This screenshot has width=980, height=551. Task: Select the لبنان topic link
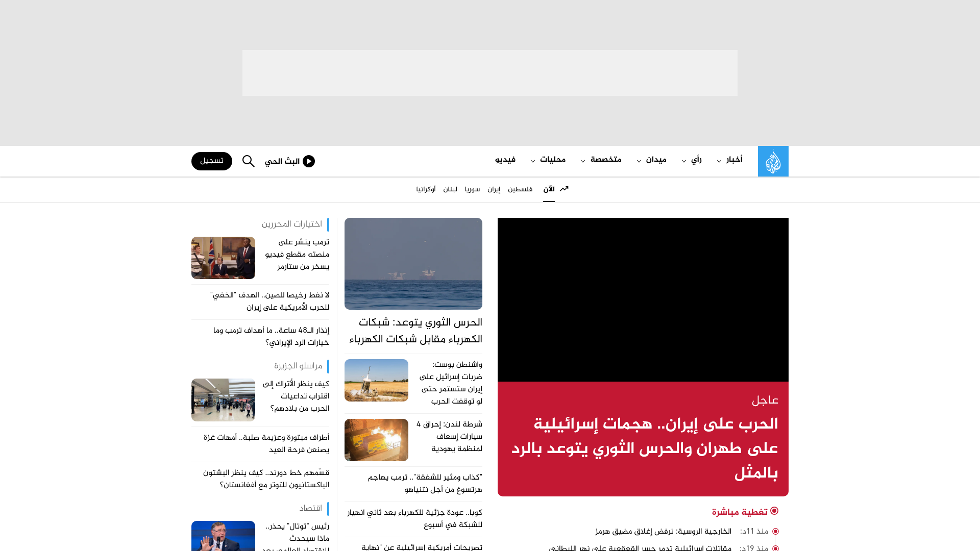450,190
